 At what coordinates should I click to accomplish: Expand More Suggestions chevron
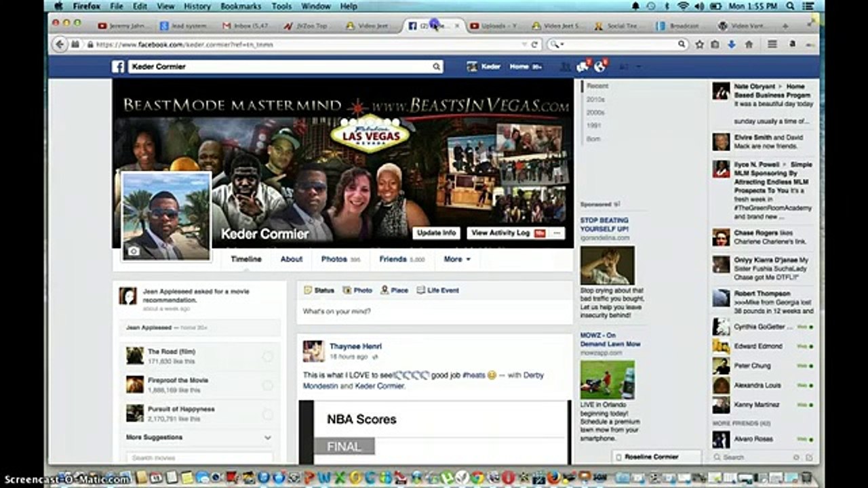pos(267,438)
